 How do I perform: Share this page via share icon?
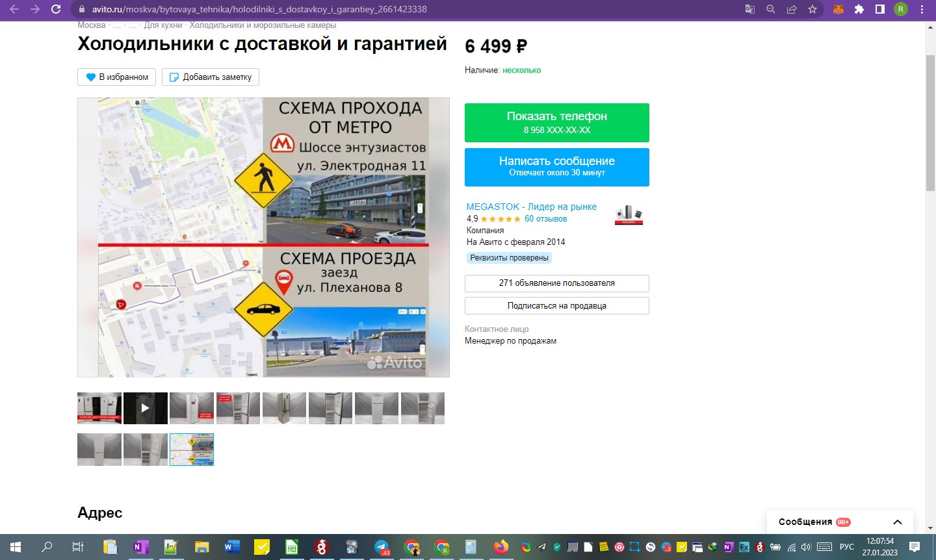tap(791, 9)
